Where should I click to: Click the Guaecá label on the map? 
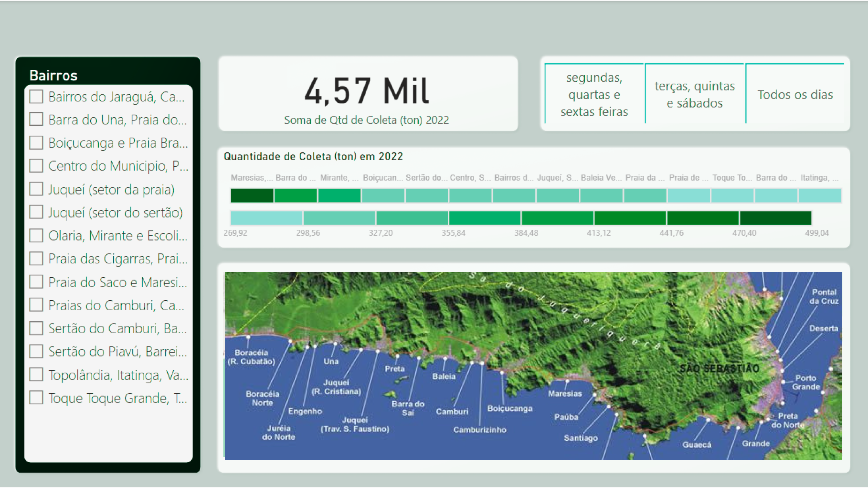coord(697,445)
